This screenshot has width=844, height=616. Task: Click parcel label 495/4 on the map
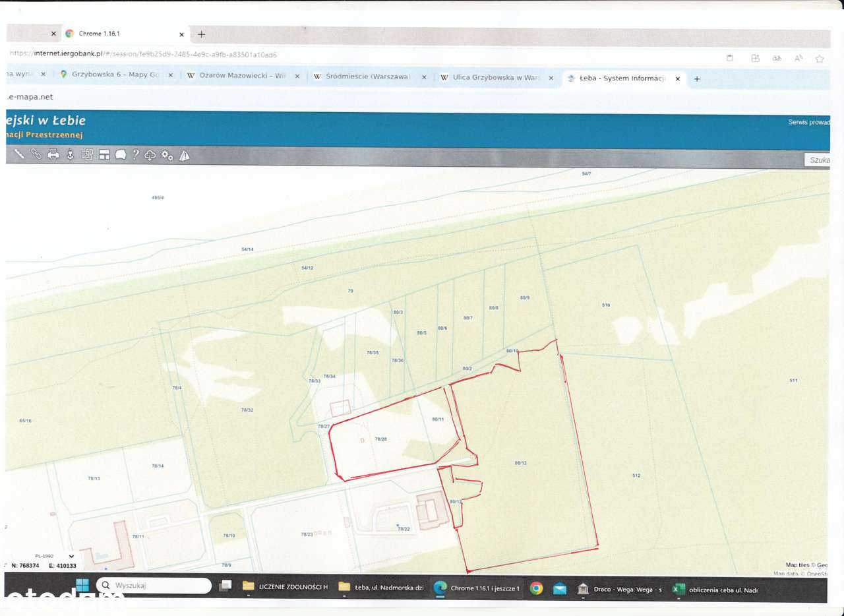pyautogui.click(x=158, y=197)
